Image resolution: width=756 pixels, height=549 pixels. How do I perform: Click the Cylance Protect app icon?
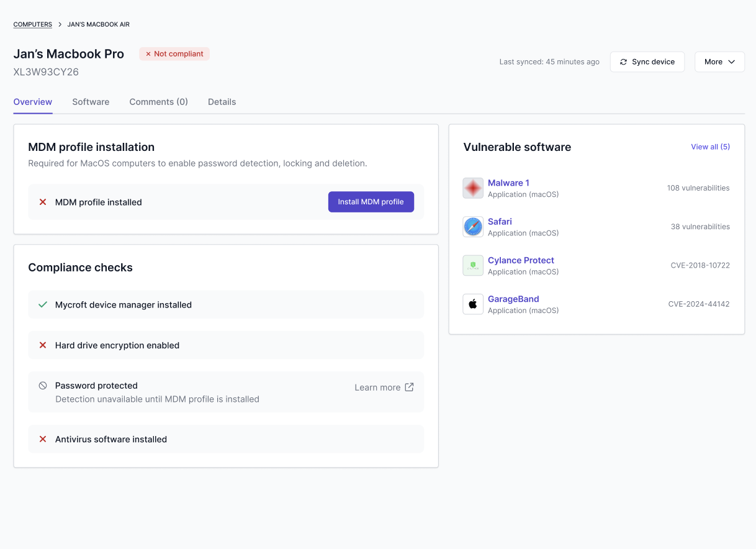(473, 266)
